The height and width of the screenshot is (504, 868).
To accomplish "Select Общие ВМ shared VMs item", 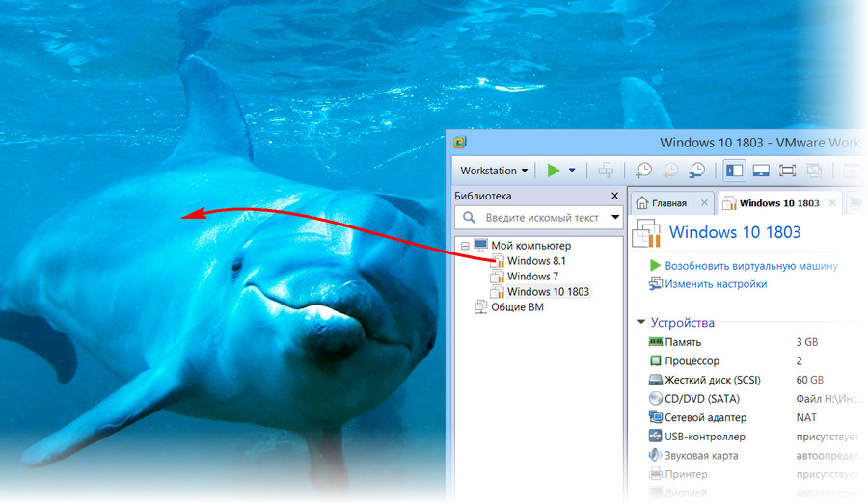I will (x=517, y=307).
